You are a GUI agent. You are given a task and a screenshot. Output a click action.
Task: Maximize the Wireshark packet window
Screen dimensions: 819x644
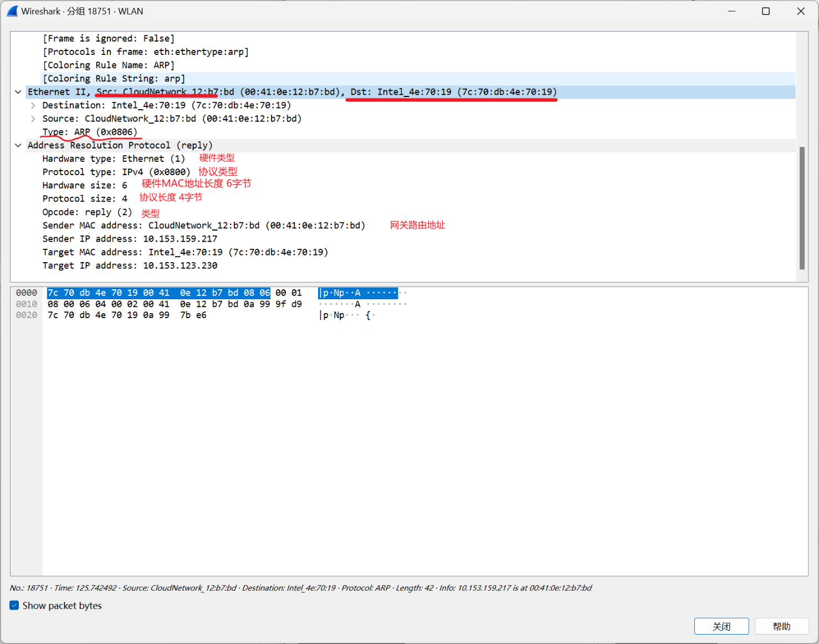766,11
